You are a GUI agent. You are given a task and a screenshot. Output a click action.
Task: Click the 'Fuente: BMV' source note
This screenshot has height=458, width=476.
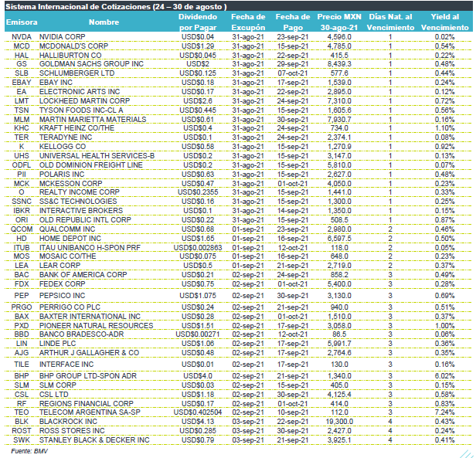click(29, 451)
